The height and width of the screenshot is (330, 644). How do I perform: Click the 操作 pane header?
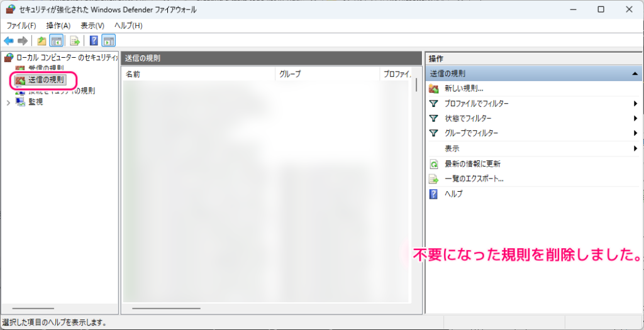tap(533, 58)
